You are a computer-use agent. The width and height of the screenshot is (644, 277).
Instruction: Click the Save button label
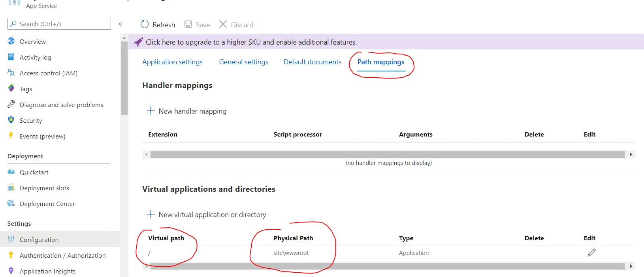203,24
